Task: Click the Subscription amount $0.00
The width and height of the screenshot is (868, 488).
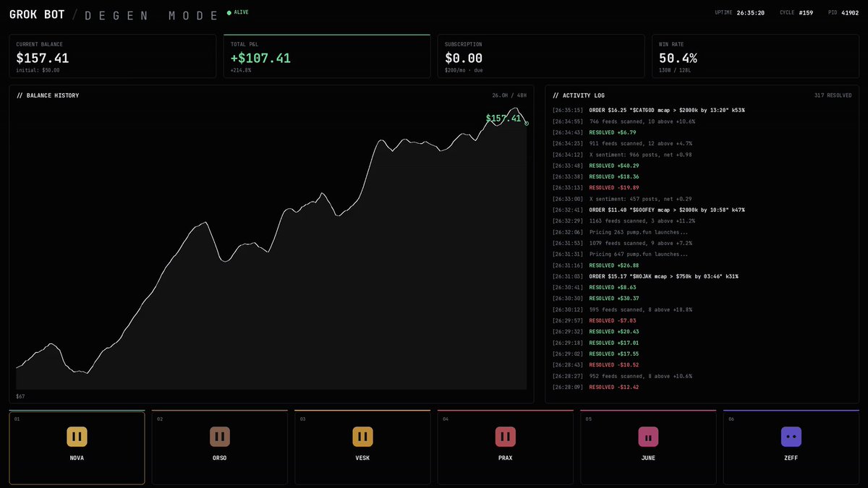Action: click(x=463, y=58)
